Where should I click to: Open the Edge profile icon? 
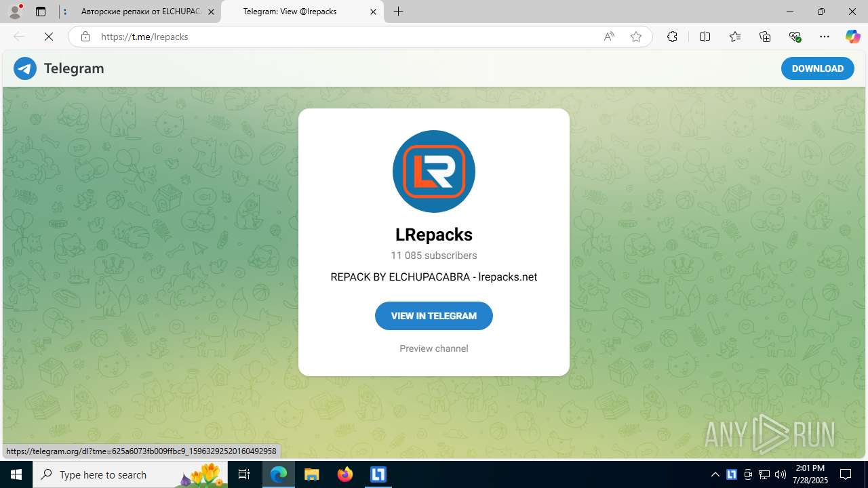[x=15, y=12]
